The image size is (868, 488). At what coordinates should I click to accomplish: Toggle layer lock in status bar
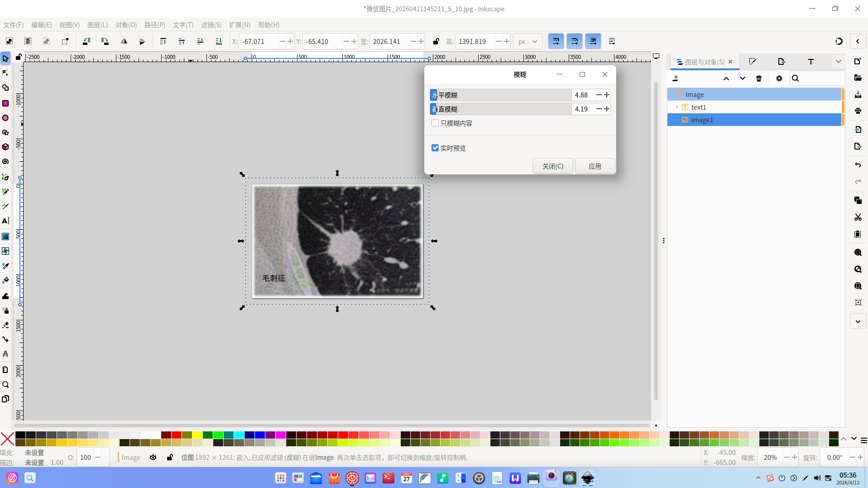click(170, 458)
